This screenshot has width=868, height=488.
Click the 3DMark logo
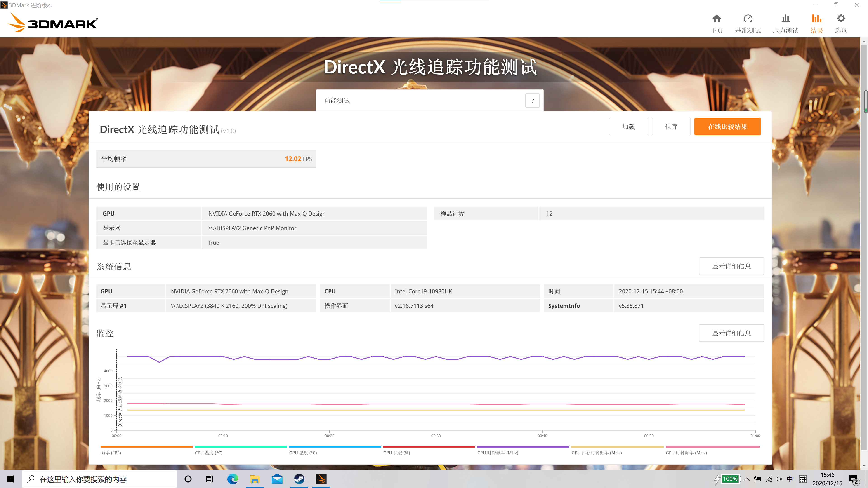(53, 23)
